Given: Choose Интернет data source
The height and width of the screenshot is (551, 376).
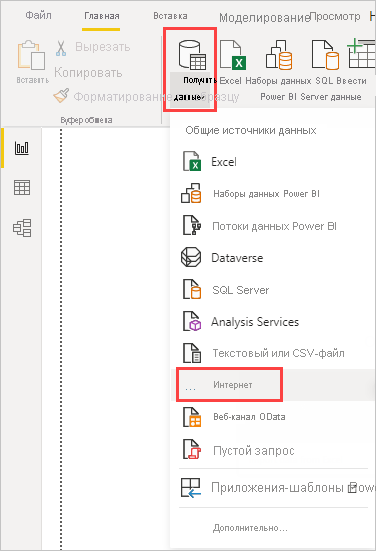Looking at the screenshot, I should (273, 385).
